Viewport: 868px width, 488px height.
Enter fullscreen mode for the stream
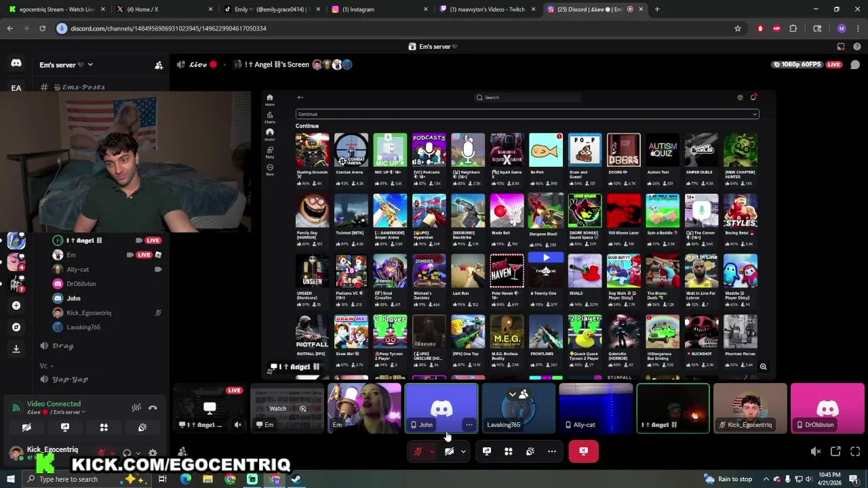click(855, 451)
